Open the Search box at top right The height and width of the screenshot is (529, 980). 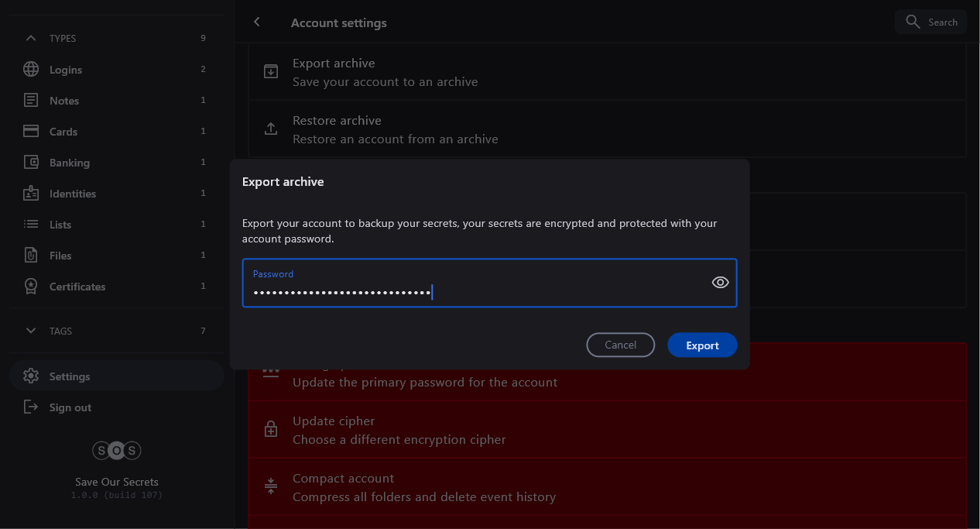tap(931, 22)
